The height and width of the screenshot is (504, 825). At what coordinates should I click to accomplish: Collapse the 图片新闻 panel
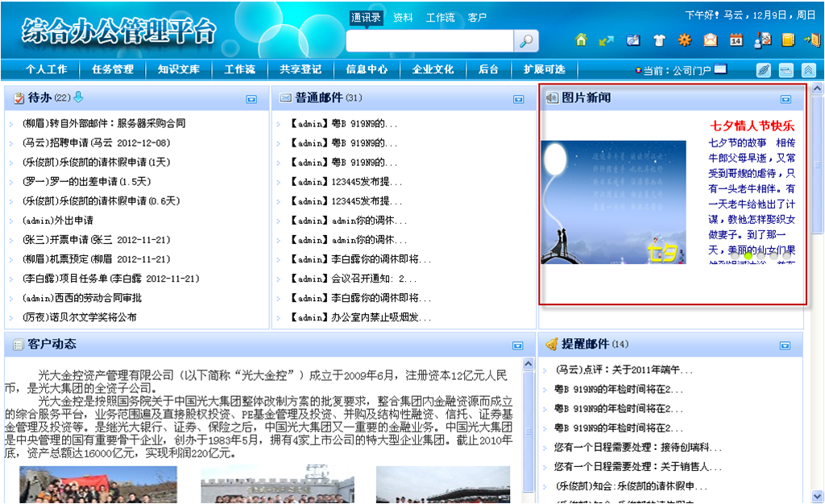point(786,99)
